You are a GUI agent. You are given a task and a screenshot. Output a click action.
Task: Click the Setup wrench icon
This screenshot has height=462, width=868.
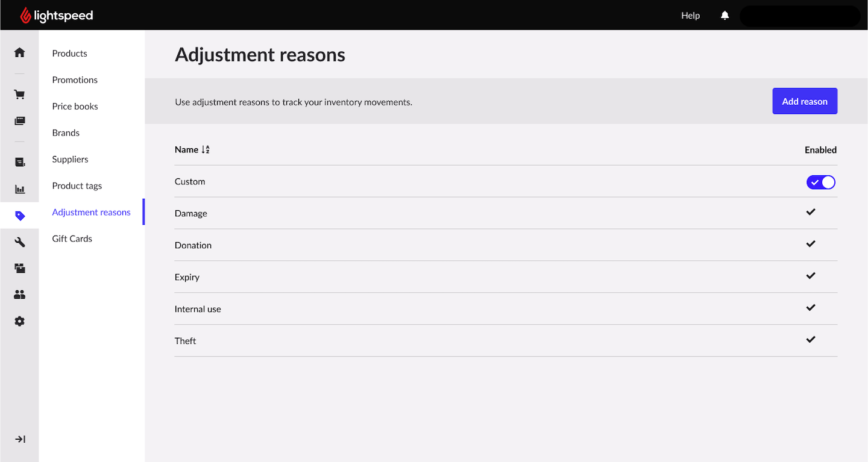tap(19, 242)
